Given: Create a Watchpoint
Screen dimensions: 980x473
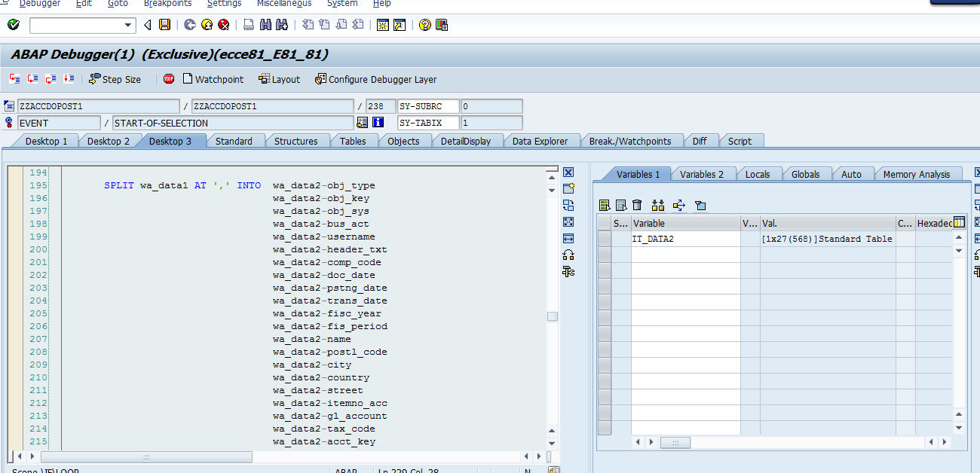Looking at the screenshot, I should (x=213, y=78).
